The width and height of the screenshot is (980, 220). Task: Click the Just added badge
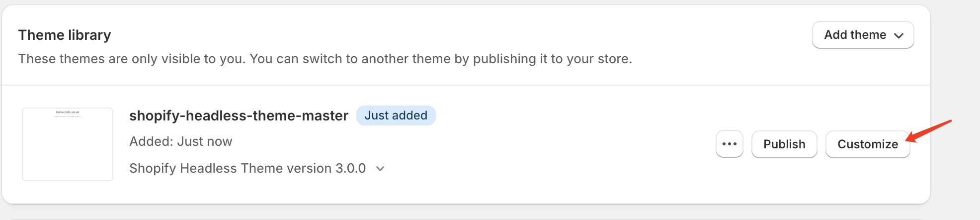(396, 115)
